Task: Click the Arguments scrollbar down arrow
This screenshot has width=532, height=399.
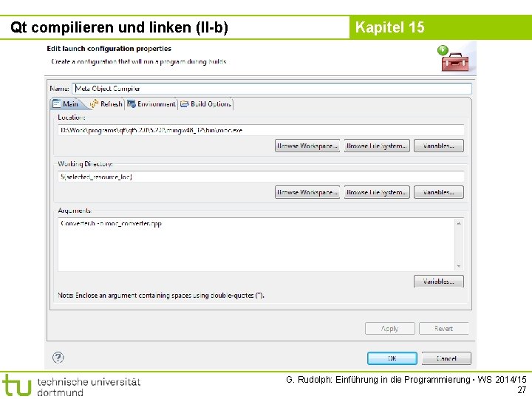Action: tap(459, 266)
